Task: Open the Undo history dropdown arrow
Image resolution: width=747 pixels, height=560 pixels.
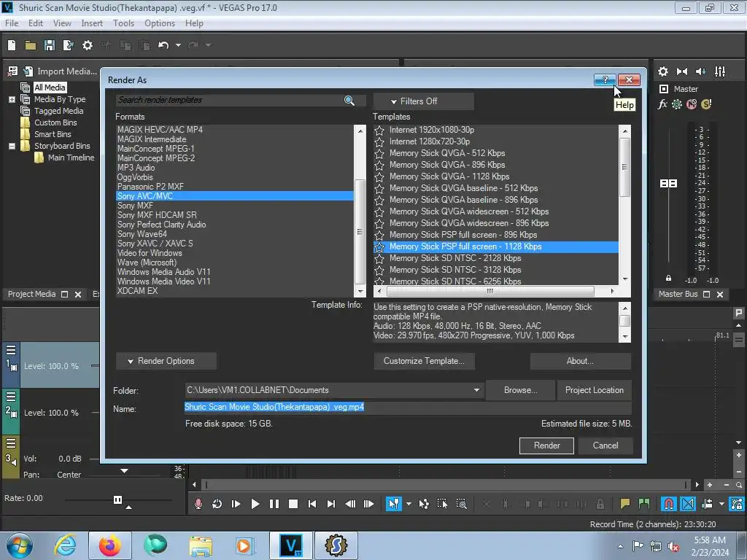Action: (x=178, y=45)
